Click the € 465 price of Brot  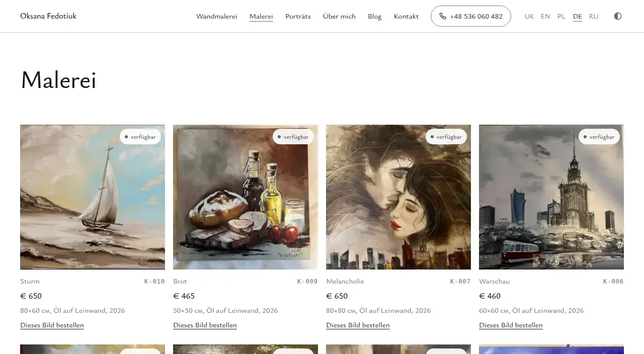click(184, 296)
